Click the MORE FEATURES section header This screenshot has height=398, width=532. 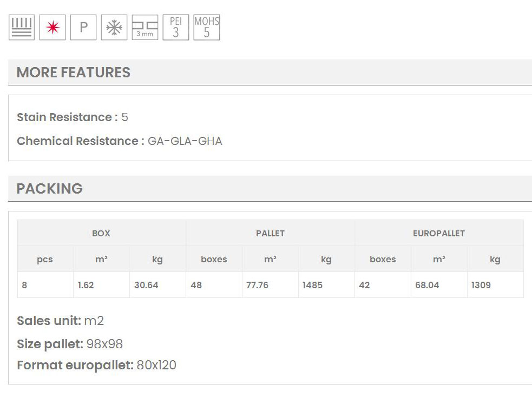coord(74,72)
